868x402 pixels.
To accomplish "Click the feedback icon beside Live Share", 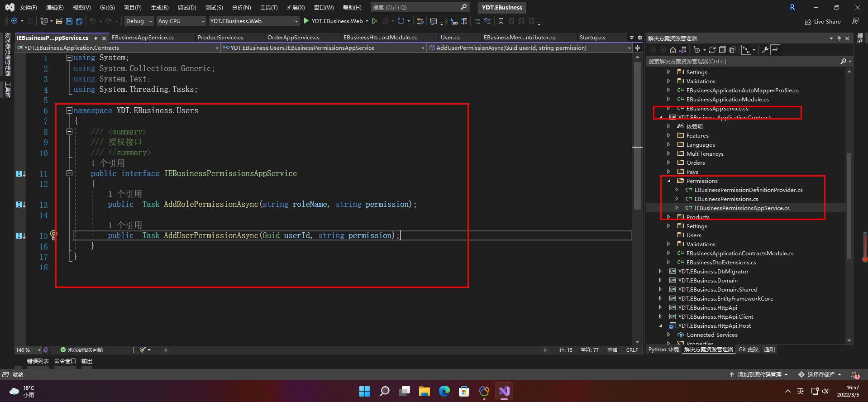I will (x=855, y=21).
